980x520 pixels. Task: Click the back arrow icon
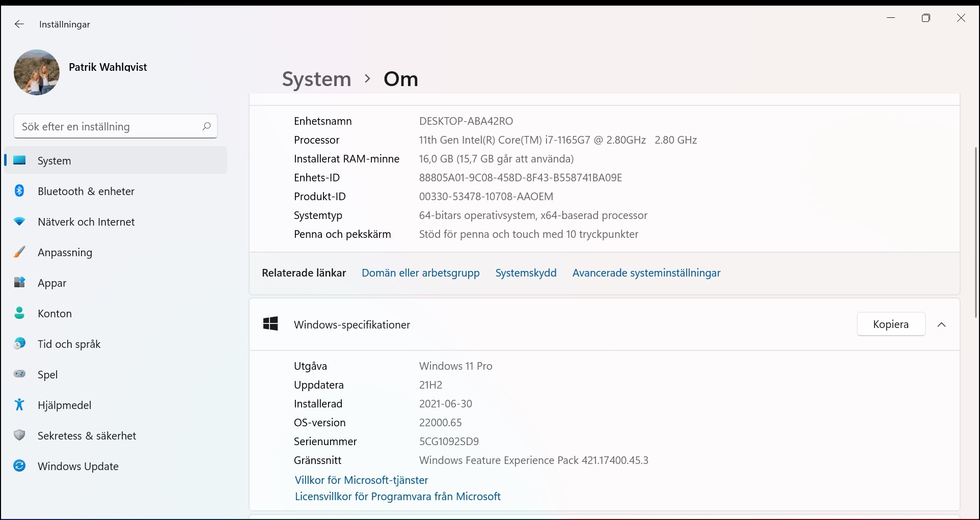[19, 24]
